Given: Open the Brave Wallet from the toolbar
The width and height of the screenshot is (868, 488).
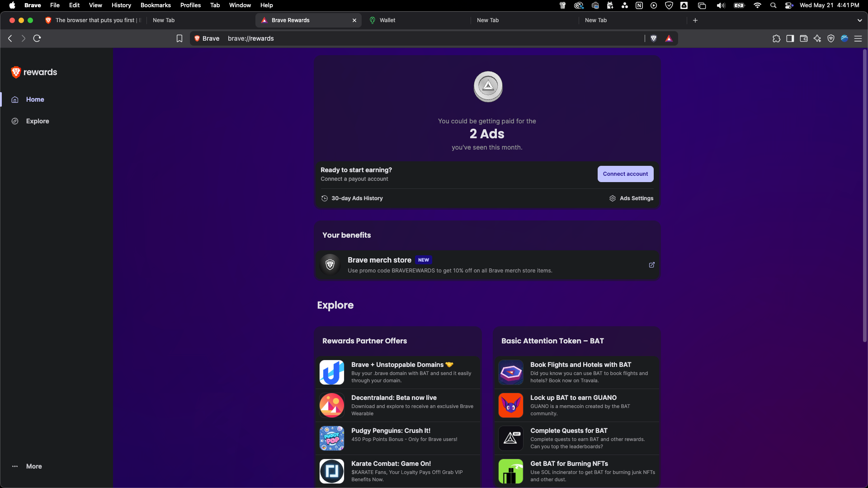Looking at the screenshot, I should pyautogui.click(x=804, y=38).
